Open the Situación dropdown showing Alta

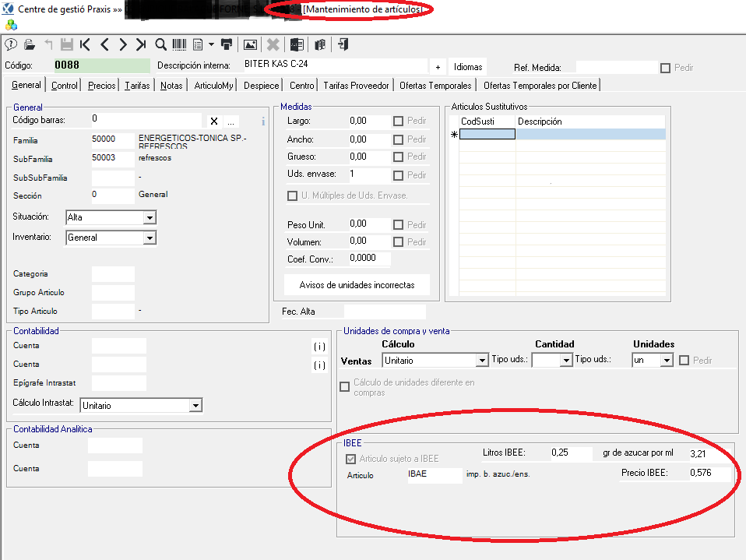(150, 218)
